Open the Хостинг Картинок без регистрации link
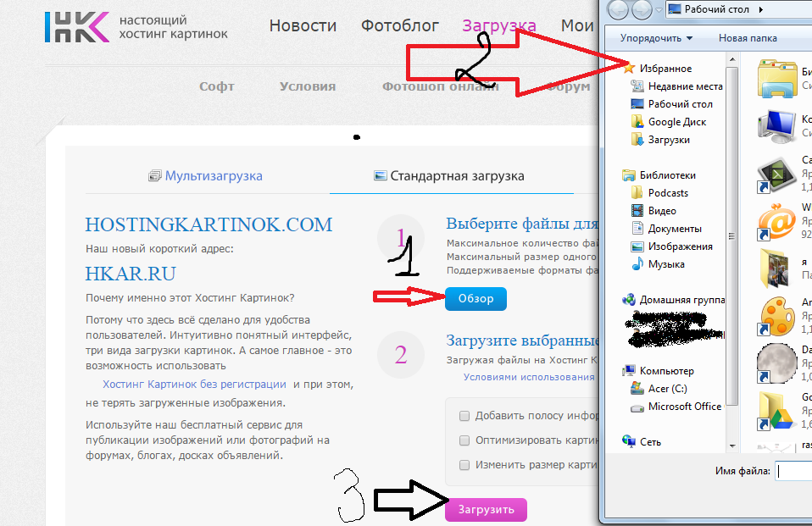 pyautogui.click(x=194, y=385)
